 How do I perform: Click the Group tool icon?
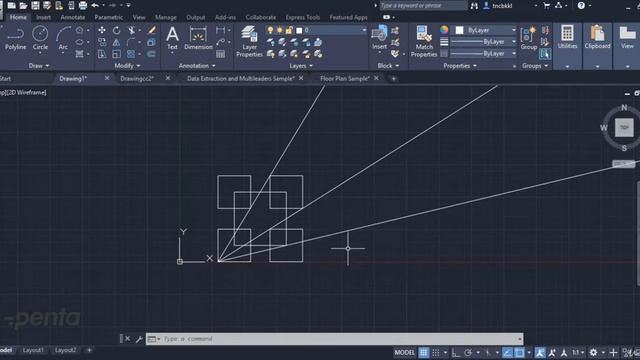tap(529, 38)
